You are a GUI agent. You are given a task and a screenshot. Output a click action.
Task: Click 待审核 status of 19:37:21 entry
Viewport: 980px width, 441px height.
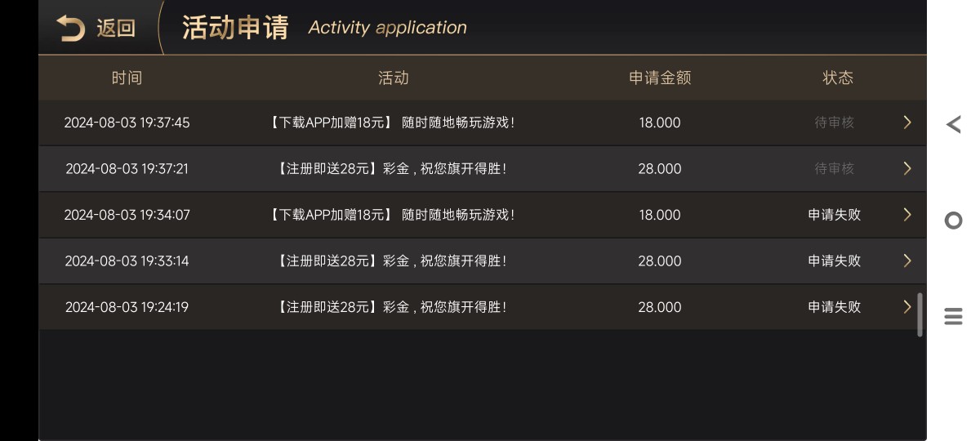pos(834,168)
